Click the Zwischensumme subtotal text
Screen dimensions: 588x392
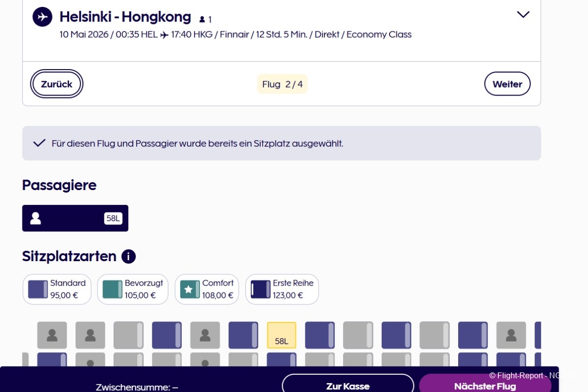(x=137, y=387)
